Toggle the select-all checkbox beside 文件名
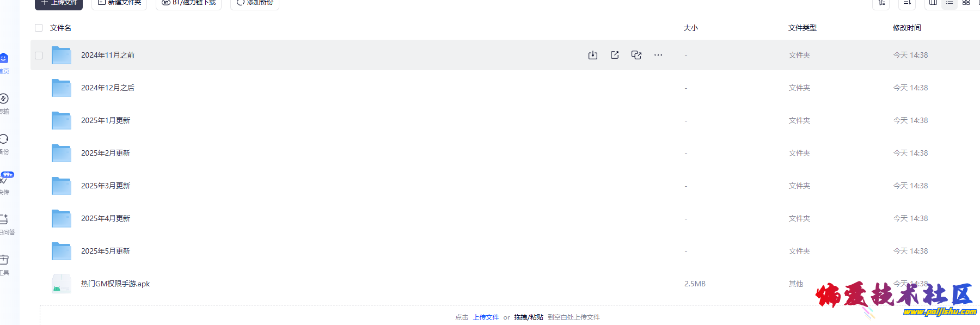The width and height of the screenshot is (980, 325). tap(39, 28)
